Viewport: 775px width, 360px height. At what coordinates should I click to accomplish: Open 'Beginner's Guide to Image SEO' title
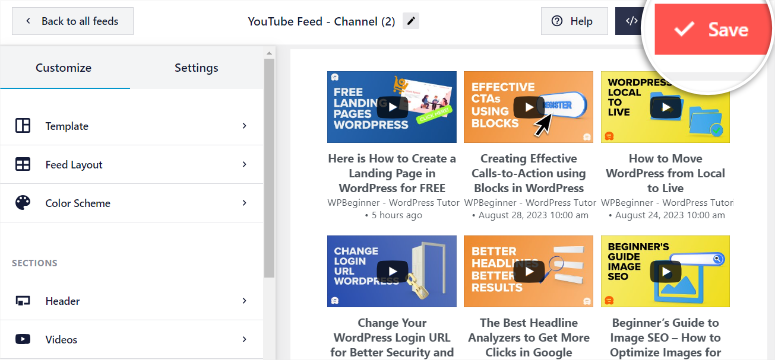pyautogui.click(x=666, y=338)
